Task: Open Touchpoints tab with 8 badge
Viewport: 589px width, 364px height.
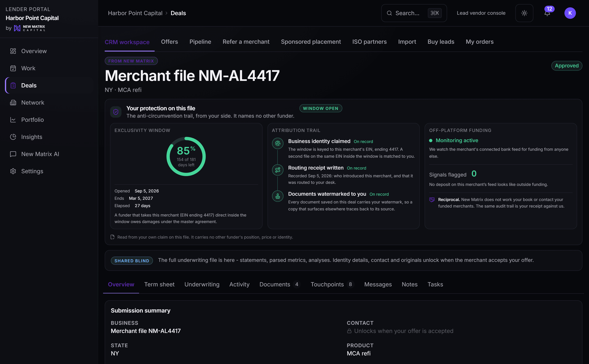Action: (x=332, y=284)
